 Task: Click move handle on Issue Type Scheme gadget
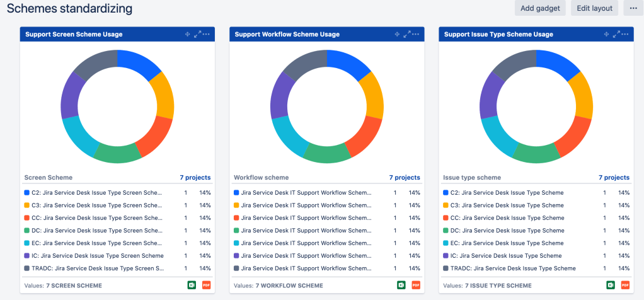tap(606, 34)
